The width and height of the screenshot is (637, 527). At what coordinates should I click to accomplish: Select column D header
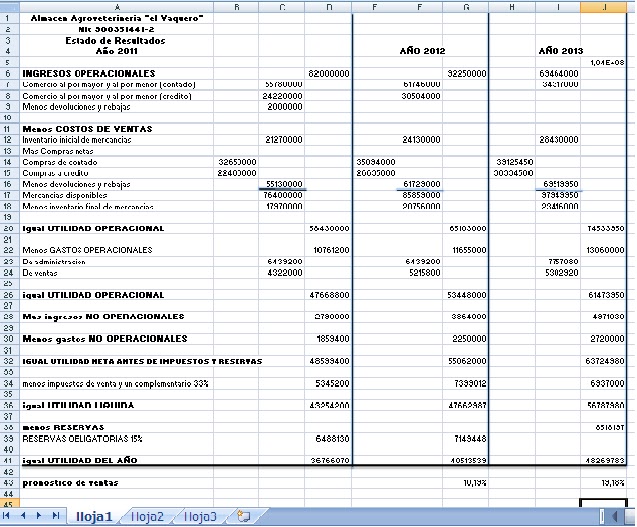[x=329, y=7]
